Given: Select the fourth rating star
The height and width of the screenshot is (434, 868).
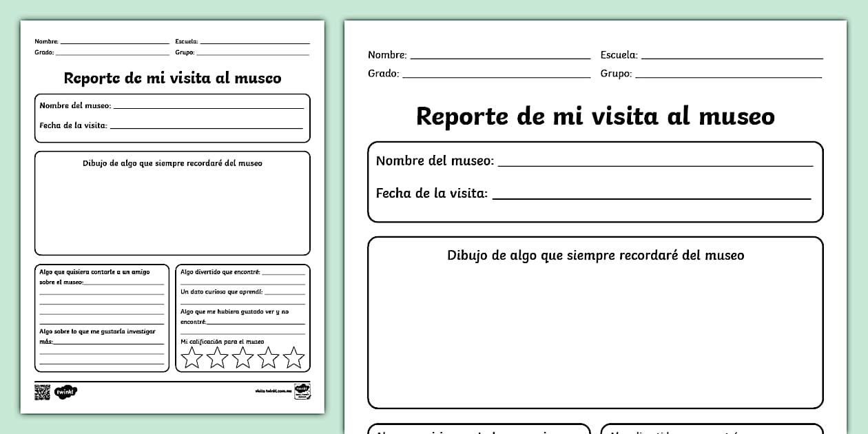Looking at the screenshot, I should (x=269, y=358).
